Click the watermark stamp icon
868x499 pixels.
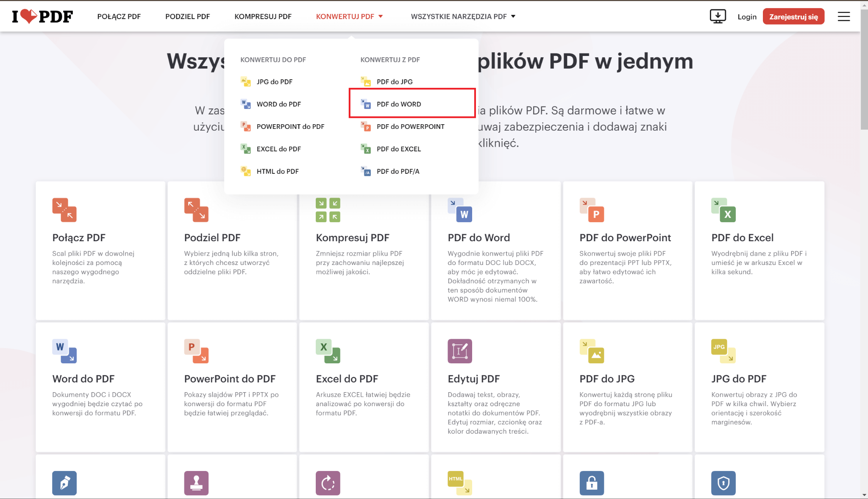(x=196, y=483)
